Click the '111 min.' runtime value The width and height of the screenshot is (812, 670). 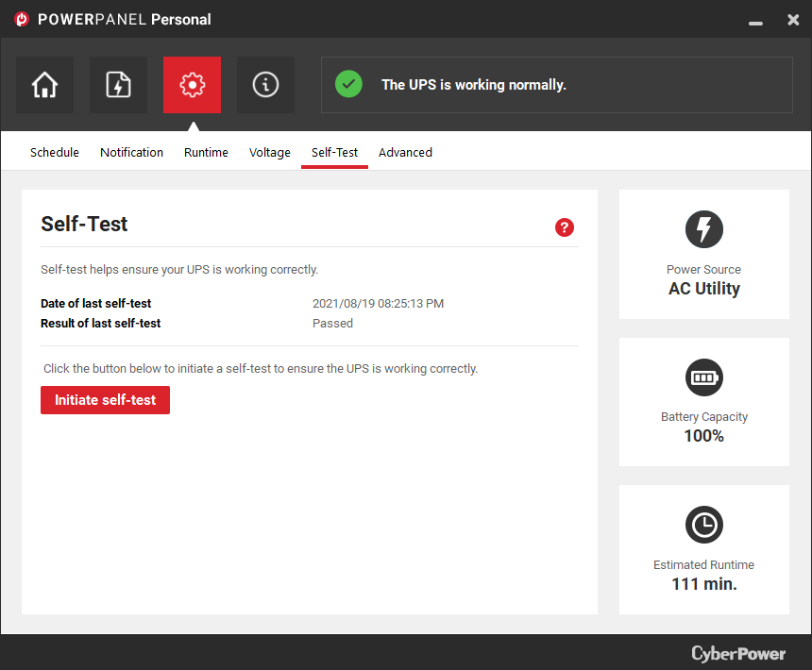tap(704, 584)
